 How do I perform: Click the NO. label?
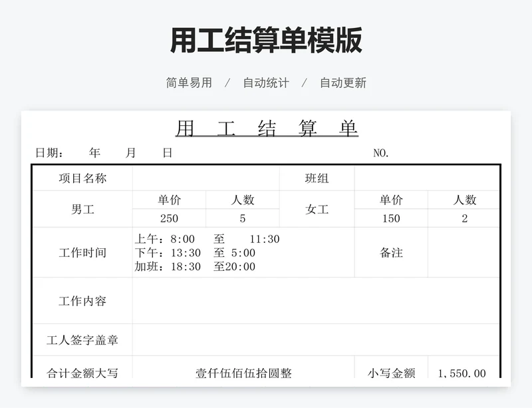[x=381, y=153]
